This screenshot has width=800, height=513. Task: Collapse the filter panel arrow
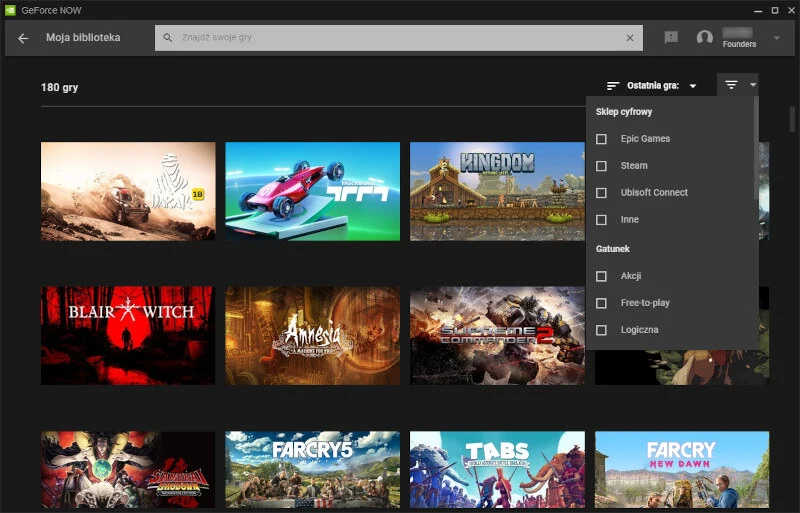(753, 85)
